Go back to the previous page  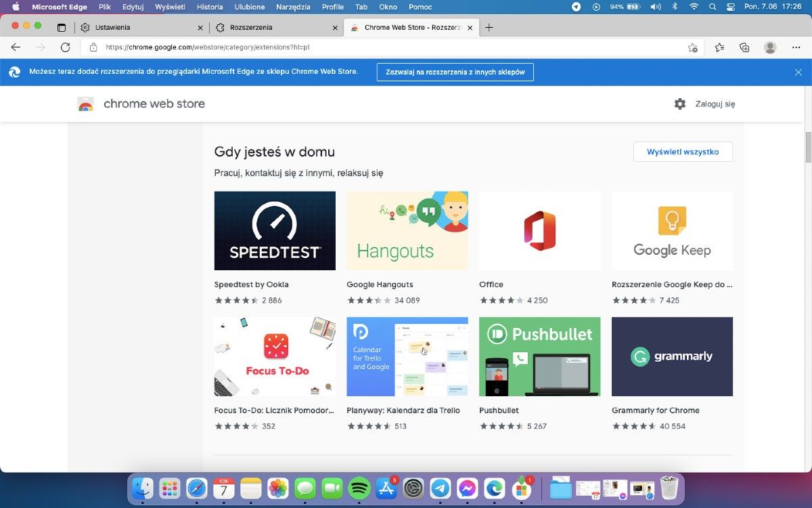[16, 47]
